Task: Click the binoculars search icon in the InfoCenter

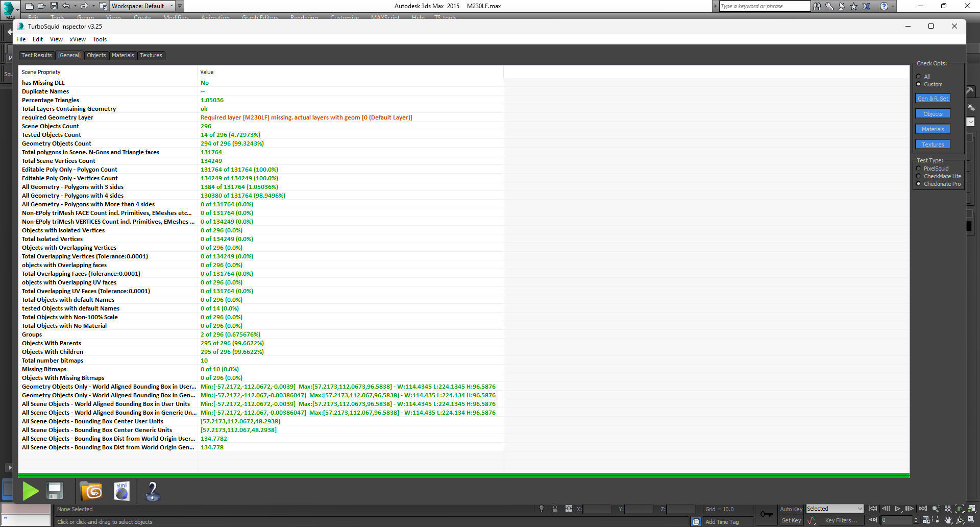Action: [817, 6]
